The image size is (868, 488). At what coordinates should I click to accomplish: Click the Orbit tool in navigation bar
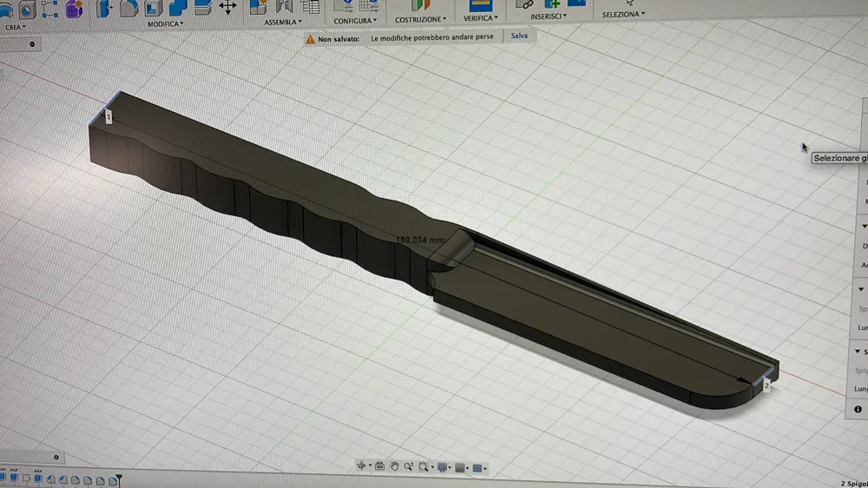[361, 466]
